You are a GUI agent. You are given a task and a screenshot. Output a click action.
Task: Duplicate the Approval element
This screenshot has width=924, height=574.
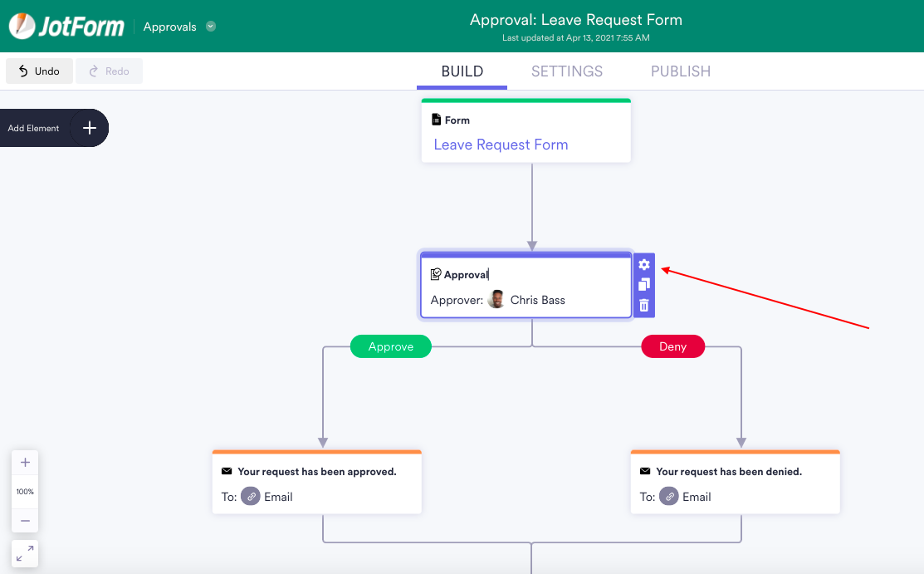(x=644, y=285)
